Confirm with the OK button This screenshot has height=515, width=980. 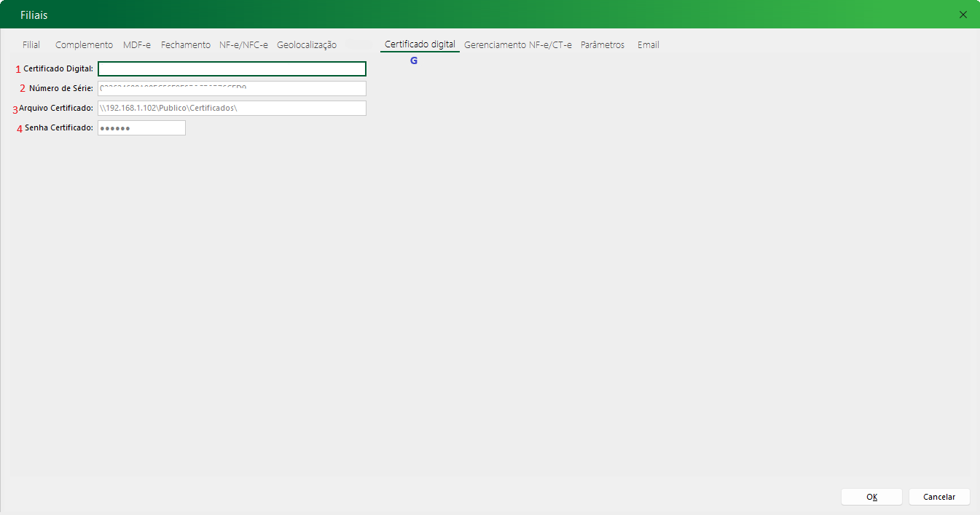pos(871,497)
